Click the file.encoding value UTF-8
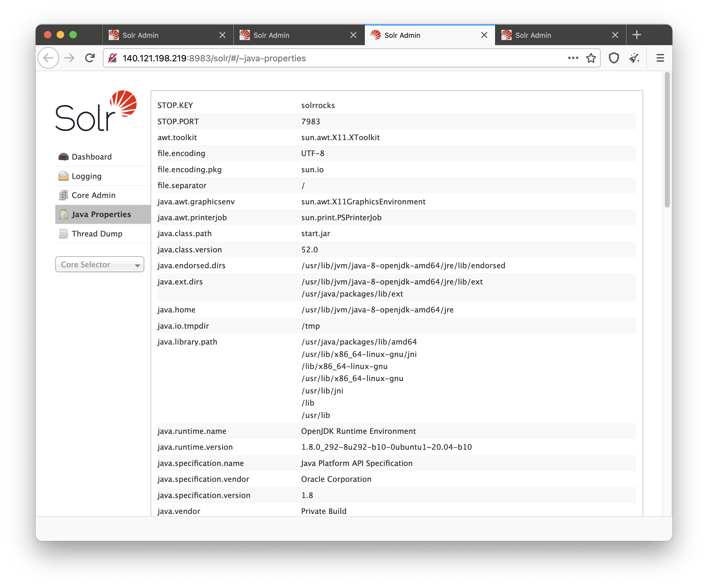Viewport: 708px width, 588px height. click(313, 154)
